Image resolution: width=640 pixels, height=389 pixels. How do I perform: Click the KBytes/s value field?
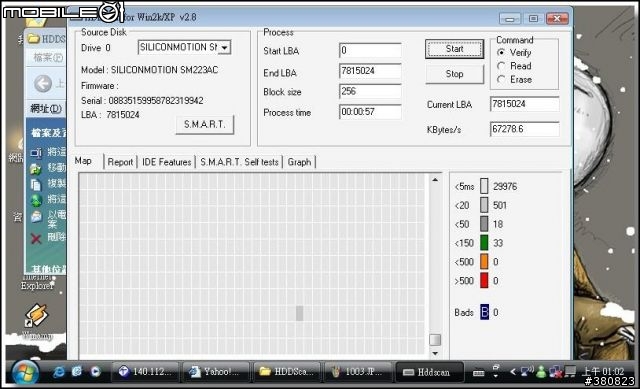coord(524,129)
